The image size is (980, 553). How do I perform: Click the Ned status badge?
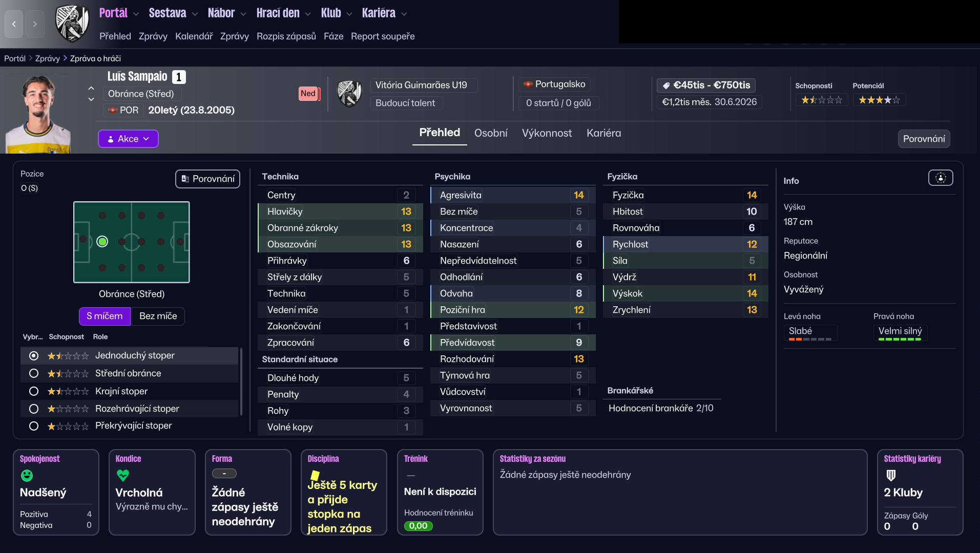(x=309, y=94)
